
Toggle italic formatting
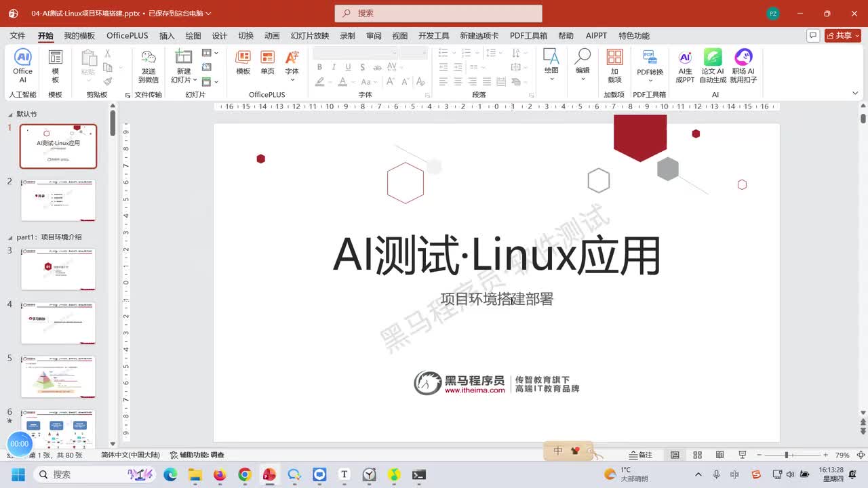pyautogui.click(x=334, y=67)
